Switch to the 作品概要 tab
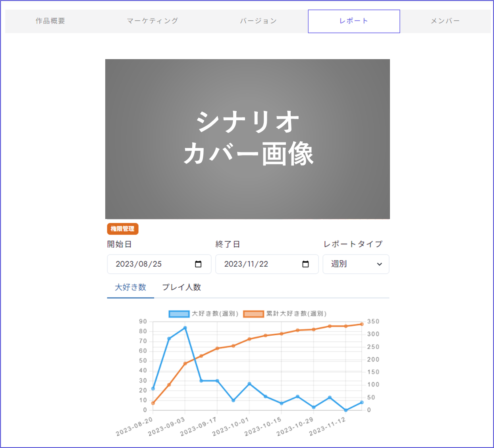 (50, 21)
